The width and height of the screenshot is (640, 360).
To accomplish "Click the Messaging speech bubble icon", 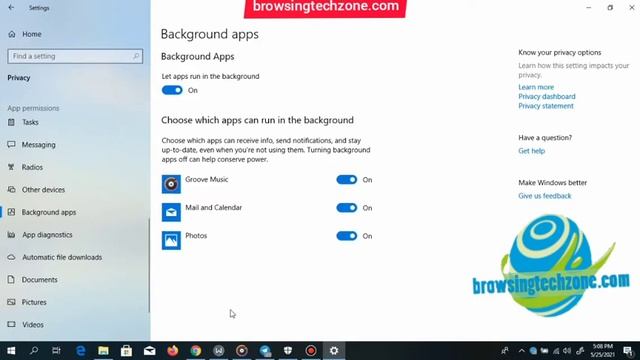I will click(11, 144).
